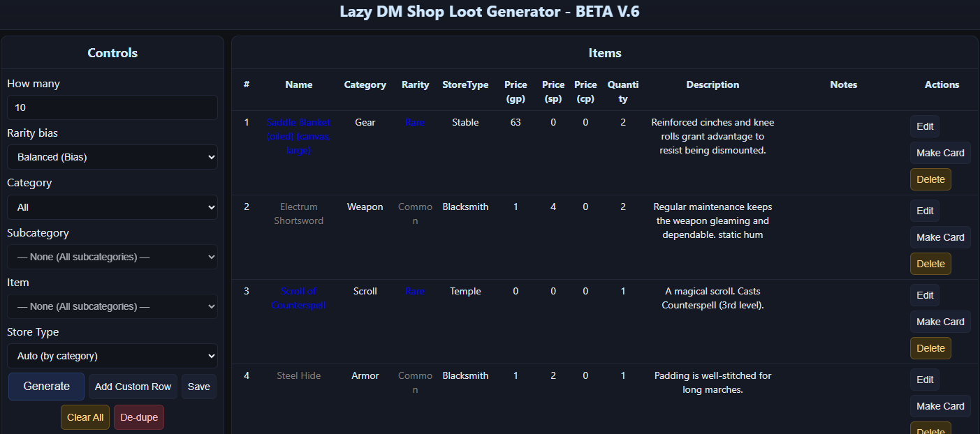
Task: Open the Scroll of Counterspell link
Action: pos(299,298)
